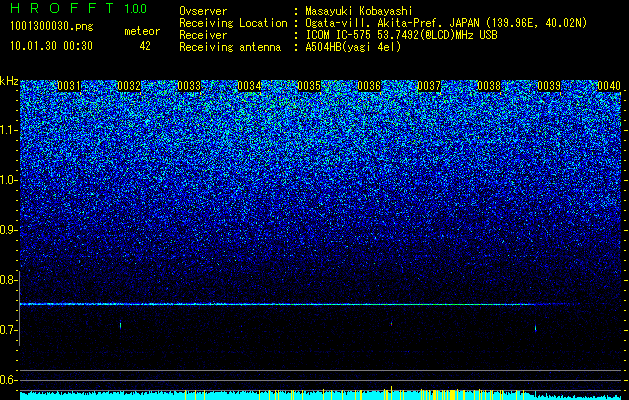Click the meteor echo below the 0032 marker
The height and width of the screenshot is (400, 629).
click(120, 325)
